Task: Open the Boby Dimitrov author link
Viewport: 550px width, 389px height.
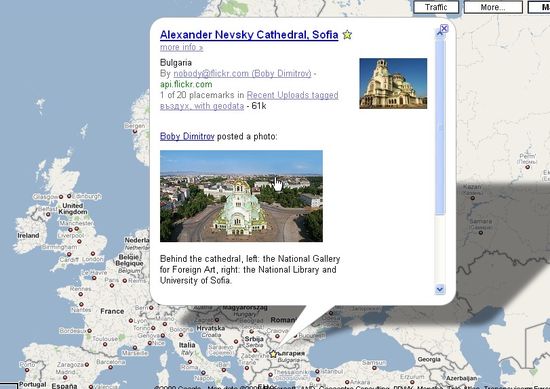Action: tap(187, 136)
